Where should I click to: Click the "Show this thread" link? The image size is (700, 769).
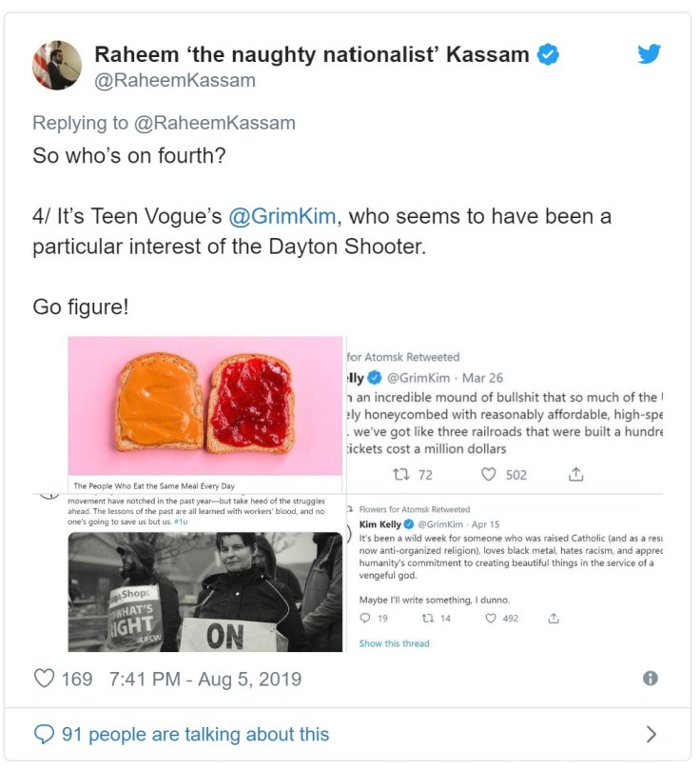(x=394, y=643)
